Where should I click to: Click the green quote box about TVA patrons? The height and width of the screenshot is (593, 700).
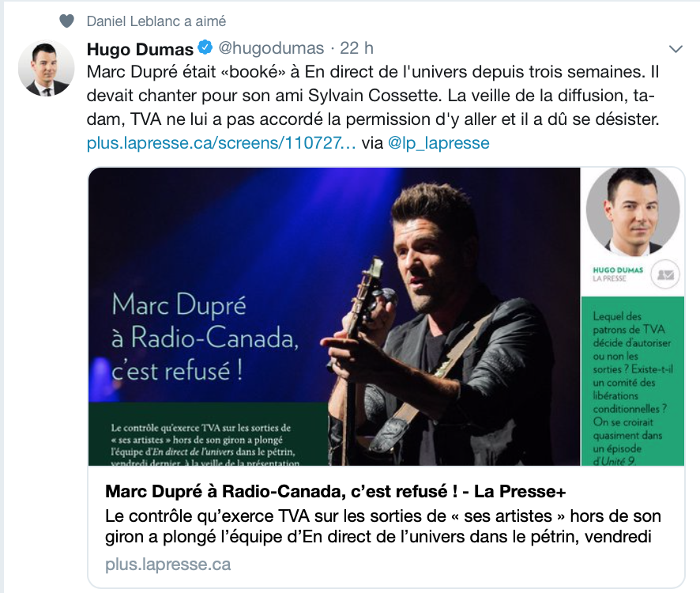(x=632, y=381)
